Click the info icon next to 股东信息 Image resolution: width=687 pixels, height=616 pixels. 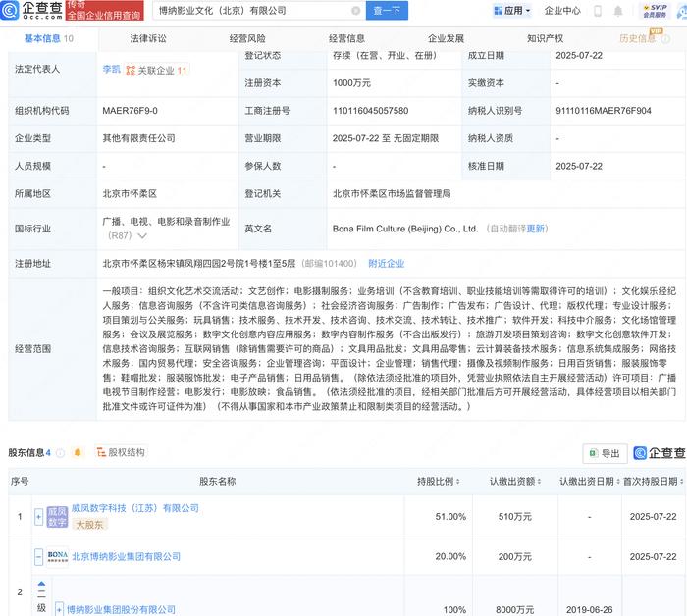point(61,453)
